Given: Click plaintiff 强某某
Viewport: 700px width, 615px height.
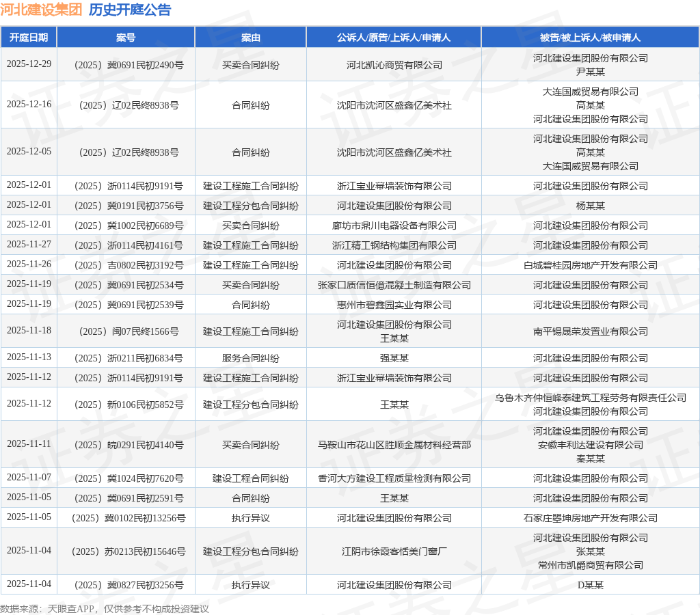Looking at the screenshot, I should [394, 358].
